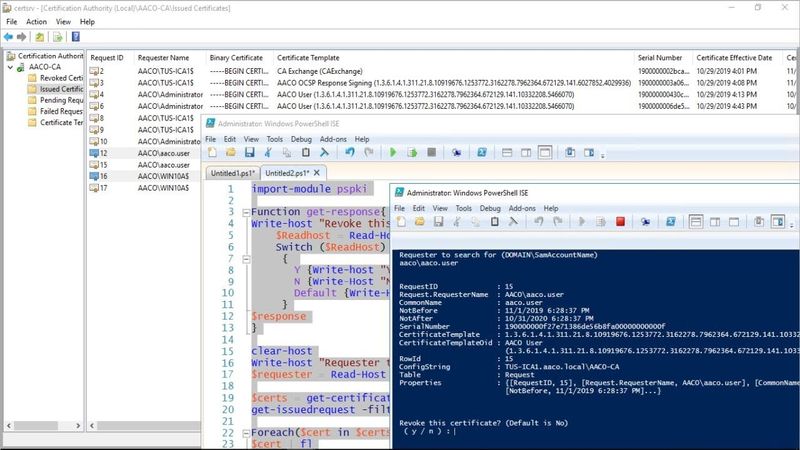Viewport: 800px width, 450px height.
Task: Select Show Script Pane Maximized layout in front ISE
Action: coord(734,221)
